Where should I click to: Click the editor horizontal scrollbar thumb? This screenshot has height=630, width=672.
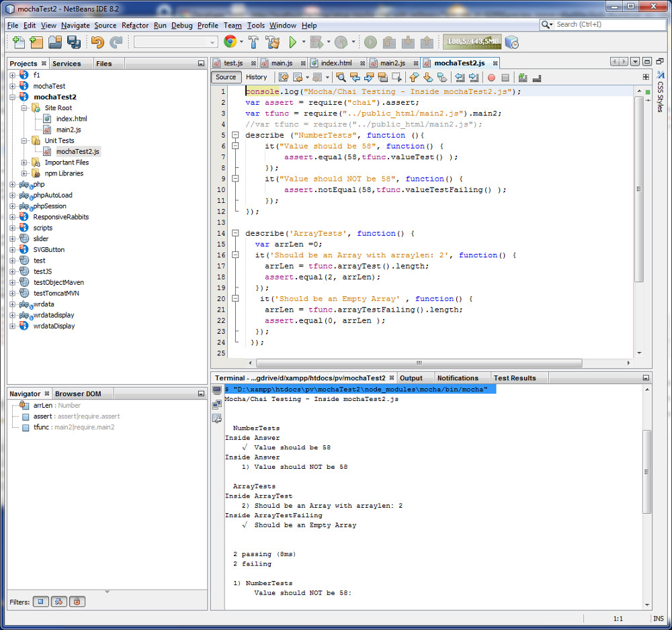click(419, 363)
